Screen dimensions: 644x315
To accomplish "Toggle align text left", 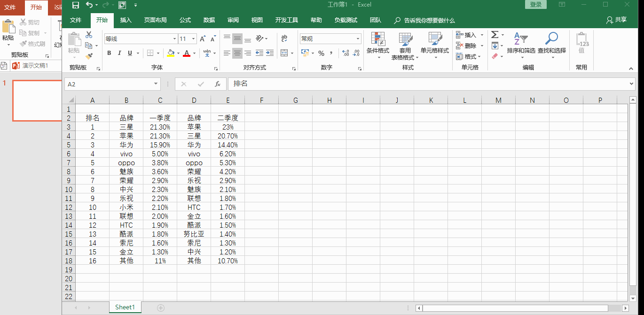I will click(x=227, y=53).
